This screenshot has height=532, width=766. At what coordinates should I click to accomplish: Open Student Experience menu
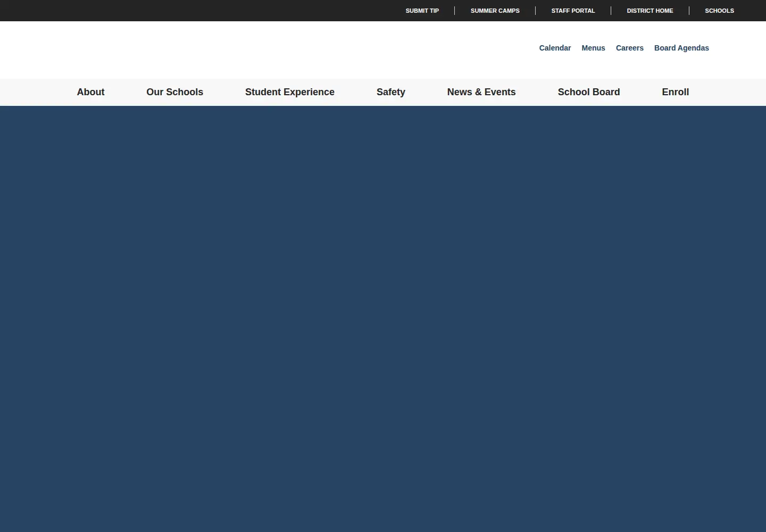pos(290,92)
